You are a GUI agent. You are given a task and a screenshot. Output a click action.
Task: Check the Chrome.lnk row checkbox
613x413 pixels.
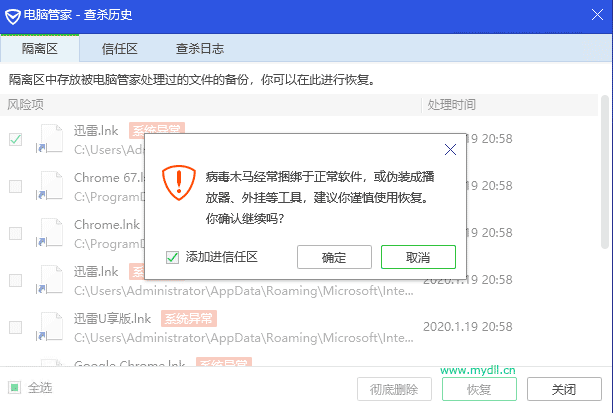[x=16, y=233]
